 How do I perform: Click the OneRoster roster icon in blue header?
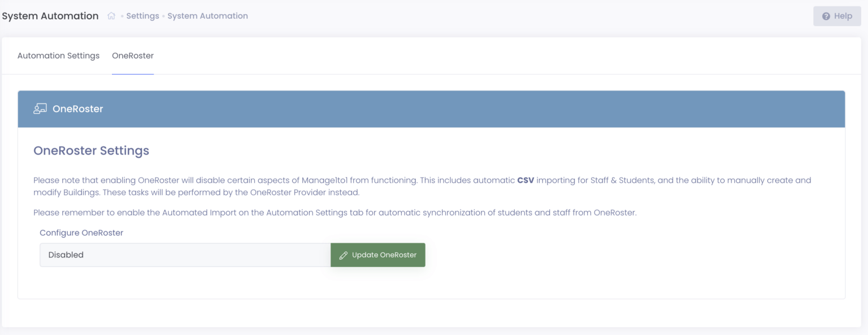coord(40,108)
